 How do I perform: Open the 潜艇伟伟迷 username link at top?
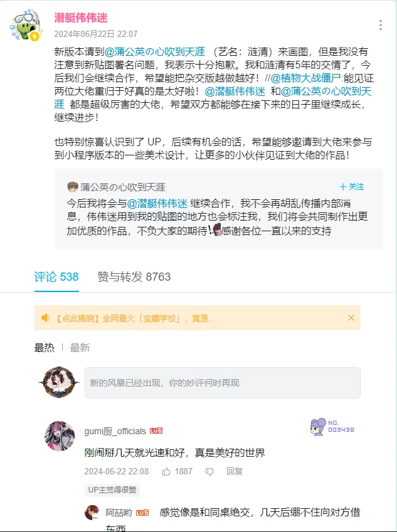pyautogui.click(x=81, y=18)
